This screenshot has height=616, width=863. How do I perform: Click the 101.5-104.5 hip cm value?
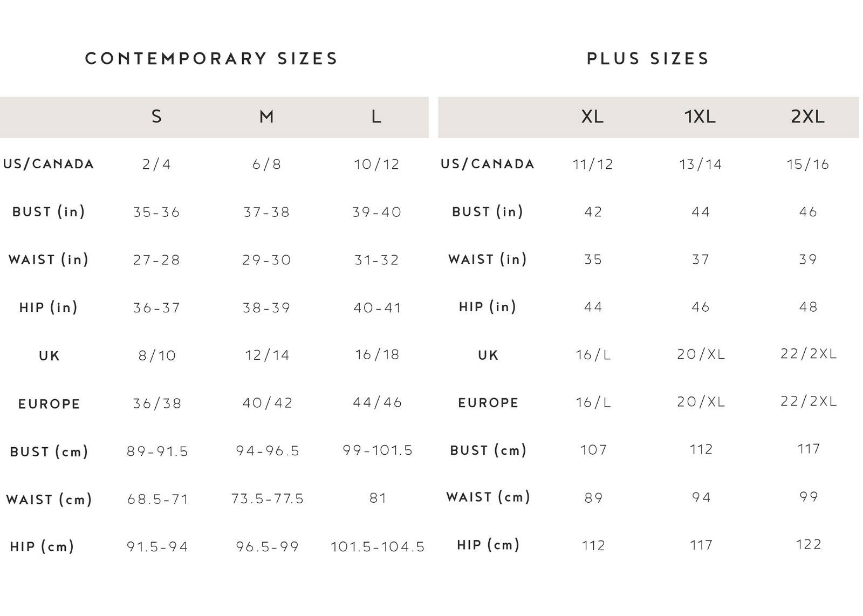pos(378,547)
